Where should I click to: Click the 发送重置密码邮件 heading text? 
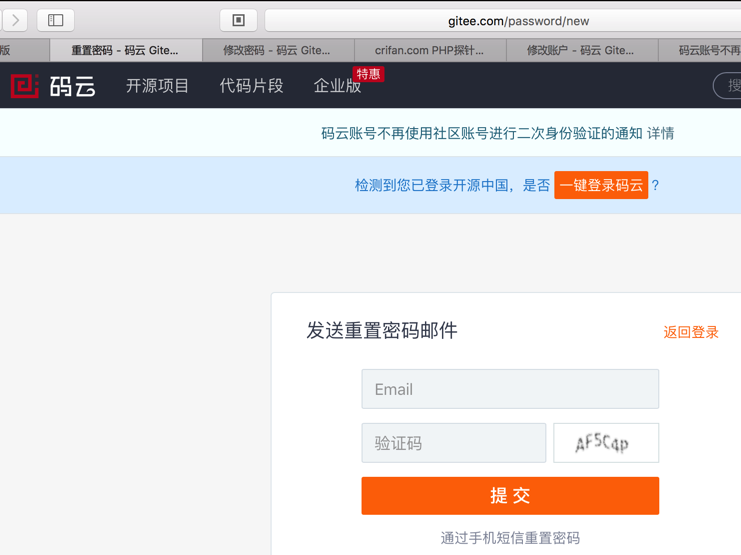[x=382, y=330]
